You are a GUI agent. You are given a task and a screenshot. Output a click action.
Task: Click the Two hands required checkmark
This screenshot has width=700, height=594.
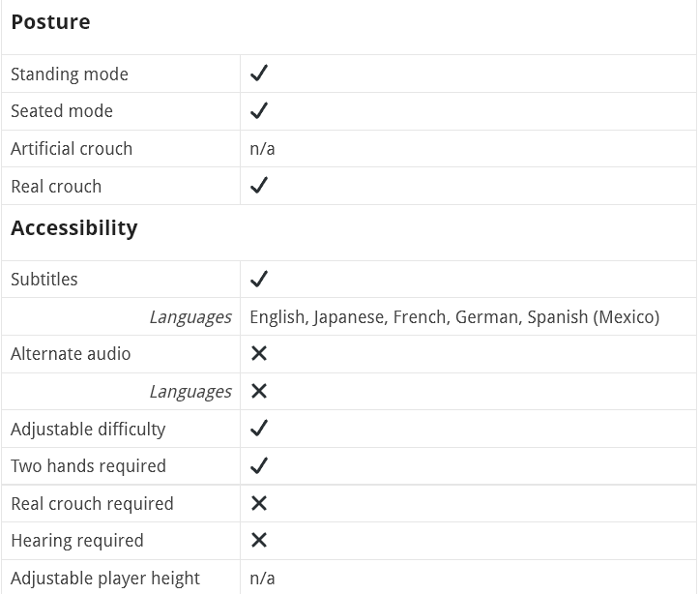(x=258, y=466)
